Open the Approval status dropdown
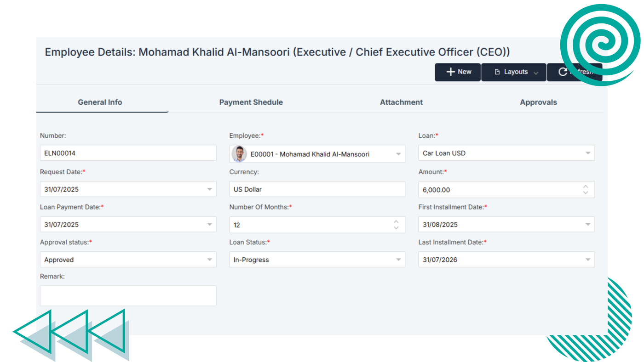Image resolution: width=644 pixels, height=362 pixels. pyautogui.click(x=209, y=260)
